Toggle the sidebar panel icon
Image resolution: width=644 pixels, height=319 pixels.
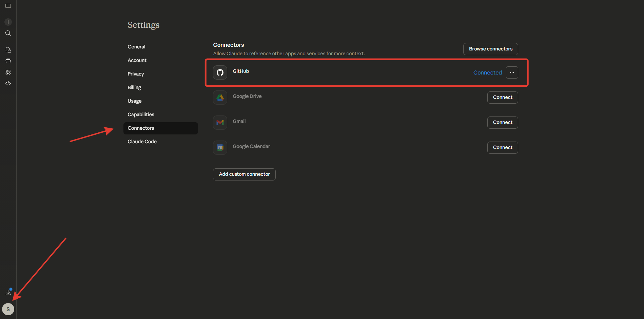pyautogui.click(x=8, y=6)
